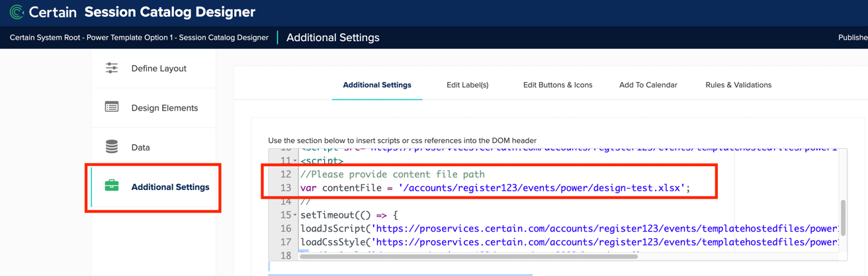The width and height of the screenshot is (868, 276).
Task: Open the Add To Calendar tab
Action: [x=648, y=85]
